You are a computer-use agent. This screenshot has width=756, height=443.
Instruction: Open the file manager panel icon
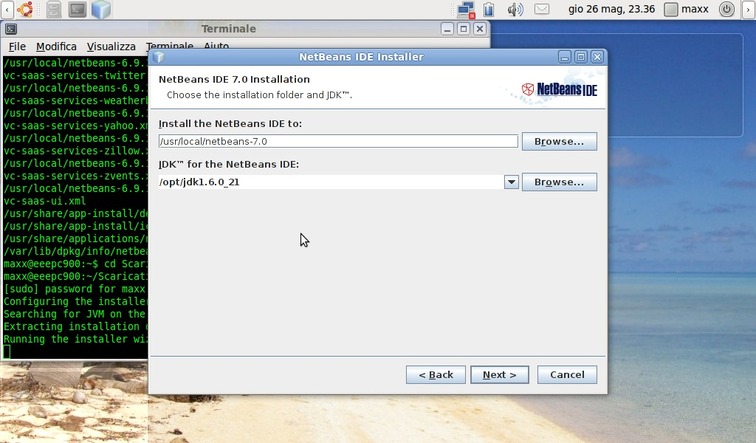click(53, 10)
